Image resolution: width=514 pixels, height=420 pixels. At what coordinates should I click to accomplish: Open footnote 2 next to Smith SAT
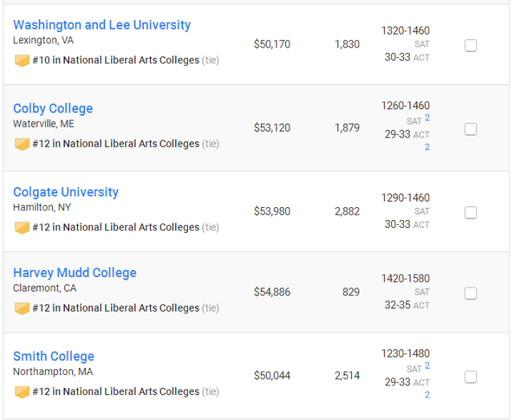pos(427,365)
